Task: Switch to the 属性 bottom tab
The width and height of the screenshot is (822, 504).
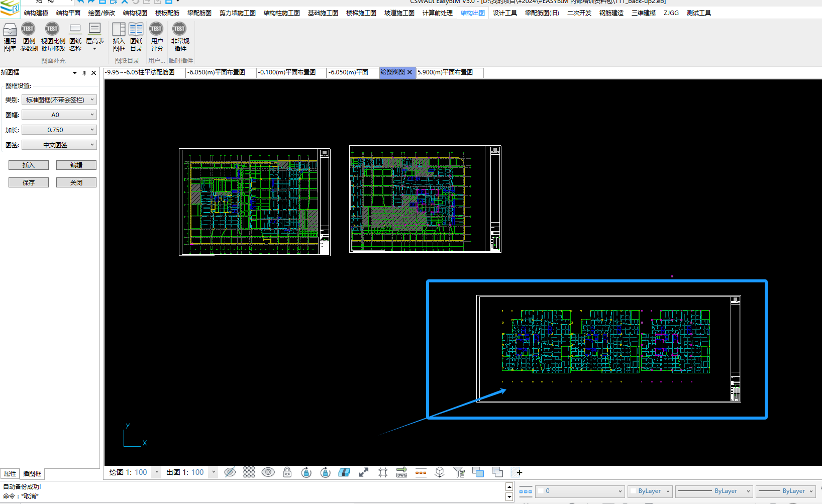Action: click(x=10, y=474)
